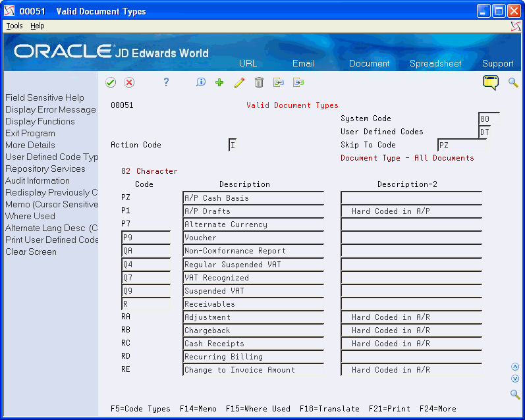Select Alternate Lang Desc in sidebar

click(51, 228)
